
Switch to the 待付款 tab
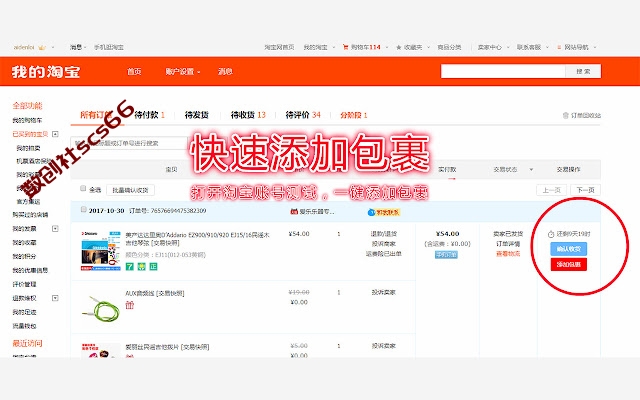coord(149,115)
